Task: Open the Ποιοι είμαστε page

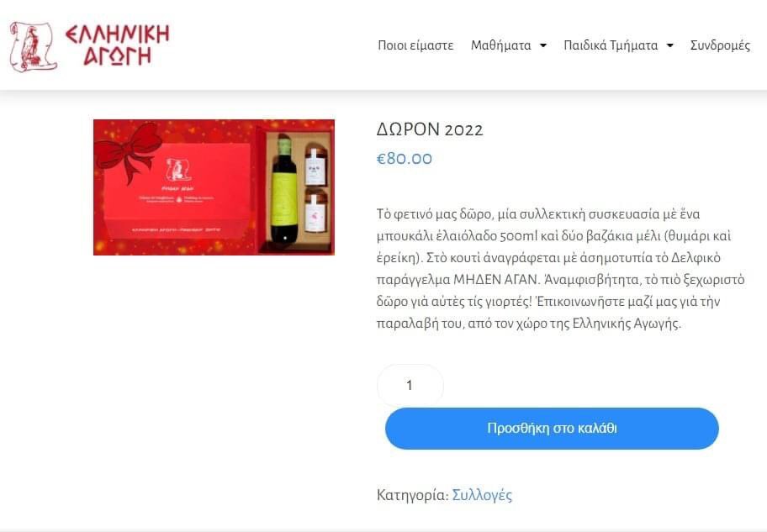Action: point(415,45)
